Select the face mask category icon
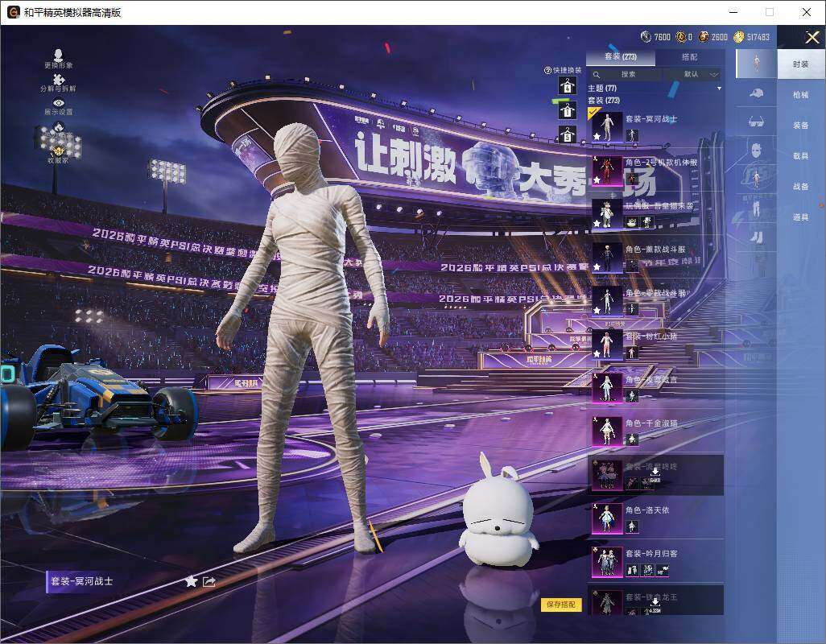 tap(757, 151)
